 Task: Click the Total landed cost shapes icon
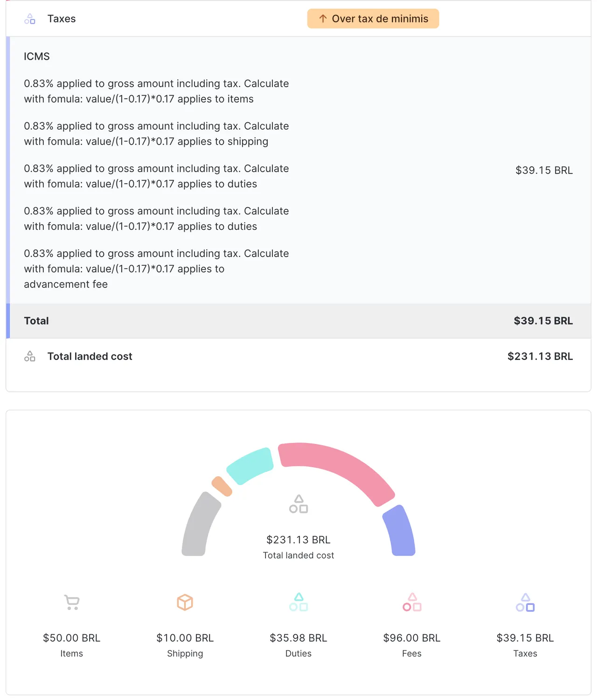pos(30,356)
